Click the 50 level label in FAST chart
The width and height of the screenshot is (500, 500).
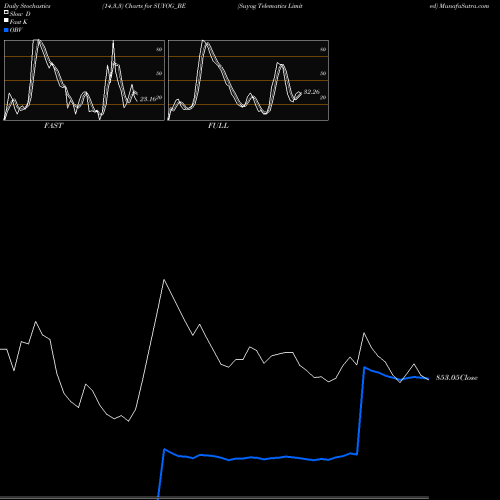159,73
